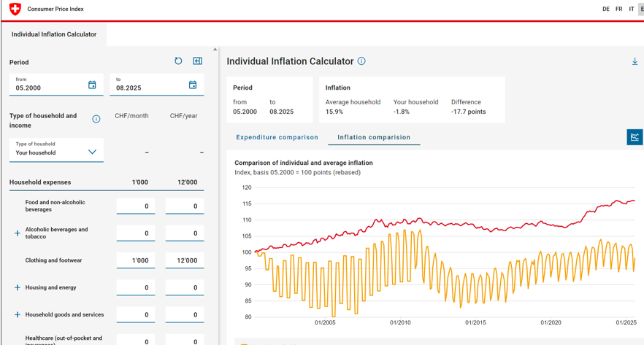The image size is (644, 345).
Task: Open the 'from' date calendar picker
Action: coord(92,85)
